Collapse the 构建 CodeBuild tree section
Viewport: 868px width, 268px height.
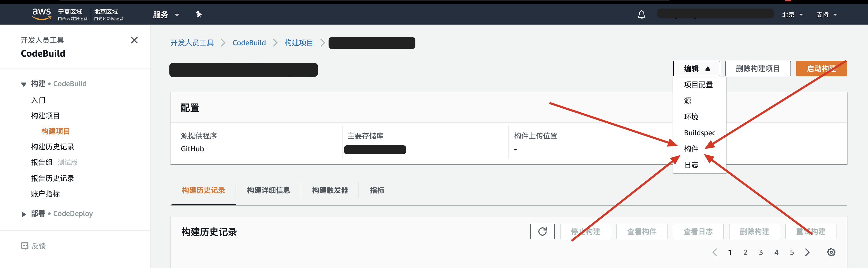point(24,84)
